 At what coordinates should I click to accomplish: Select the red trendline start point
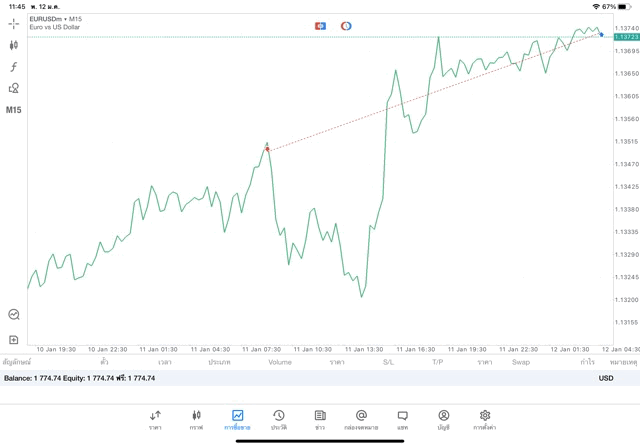pyautogui.click(x=267, y=149)
